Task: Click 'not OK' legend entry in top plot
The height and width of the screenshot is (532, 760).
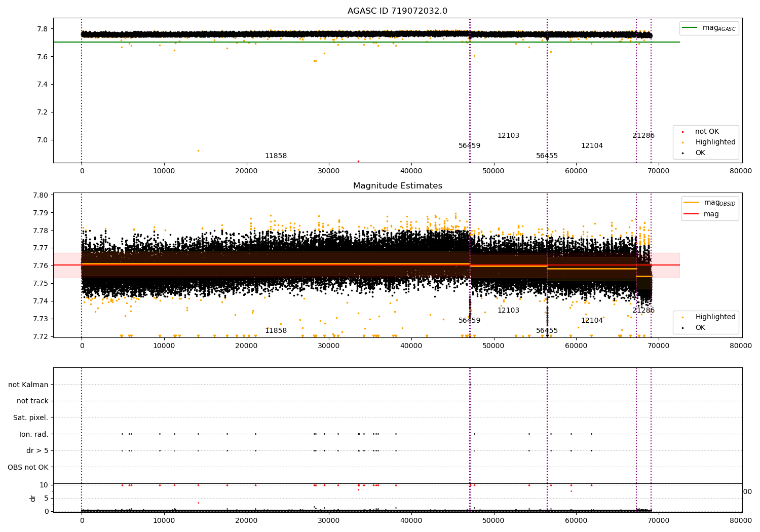Action: click(x=707, y=132)
